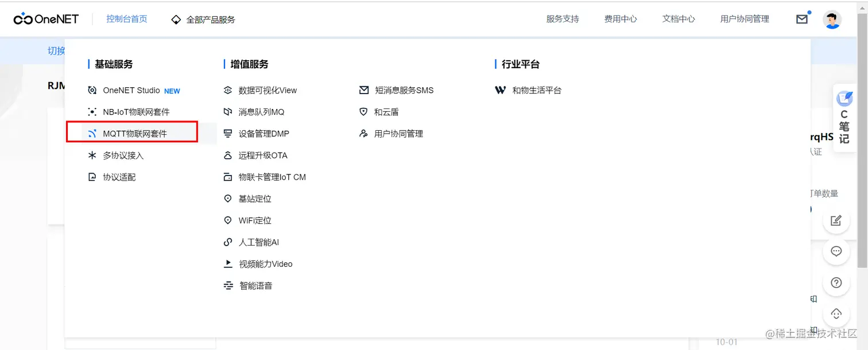Click the 远程升级OTA icon
Image resolution: width=868 pixels, height=350 pixels.
click(228, 155)
